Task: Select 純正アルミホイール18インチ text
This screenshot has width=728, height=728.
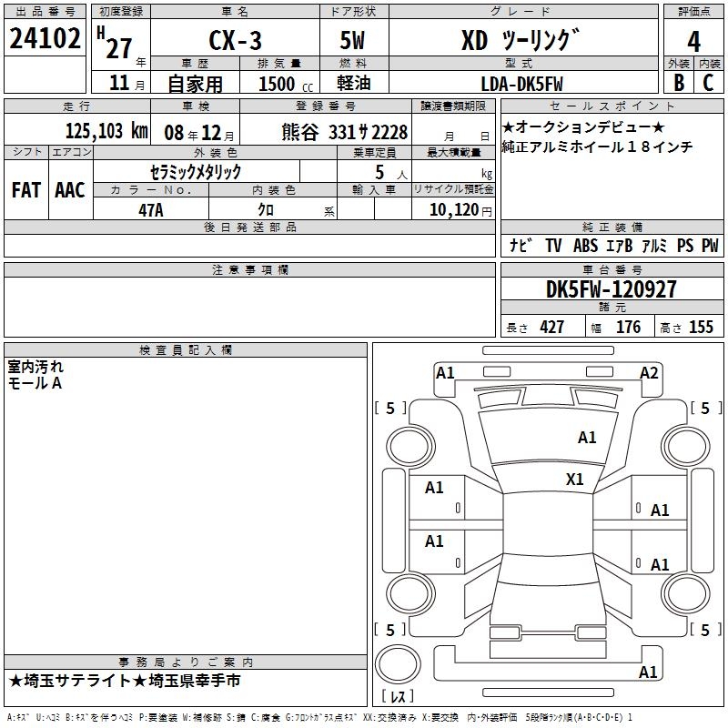Action: tap(597, 147)
